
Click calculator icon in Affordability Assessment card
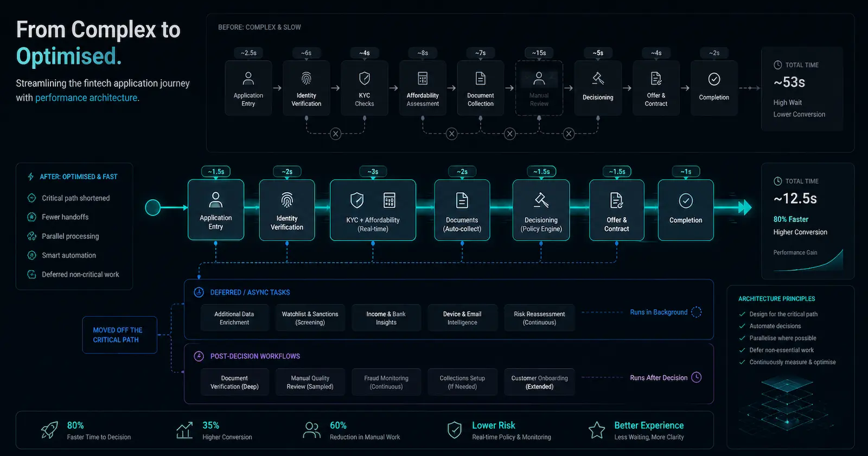point(423,79)
